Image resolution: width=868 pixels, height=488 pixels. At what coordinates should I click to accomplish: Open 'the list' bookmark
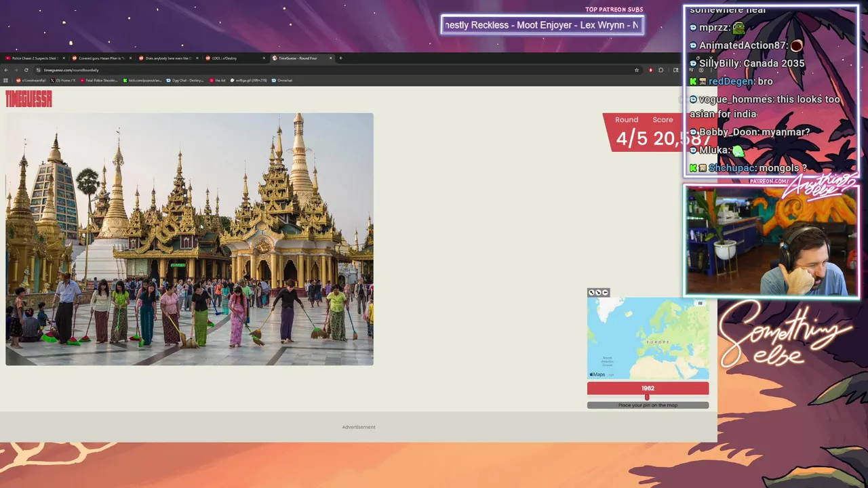[x=218, y=80]
